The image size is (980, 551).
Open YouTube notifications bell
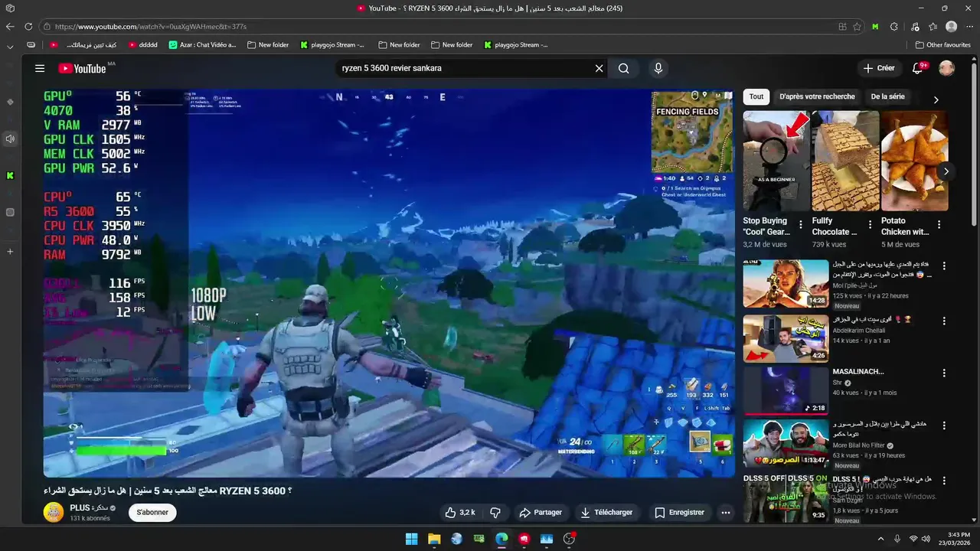click(918, 68)
